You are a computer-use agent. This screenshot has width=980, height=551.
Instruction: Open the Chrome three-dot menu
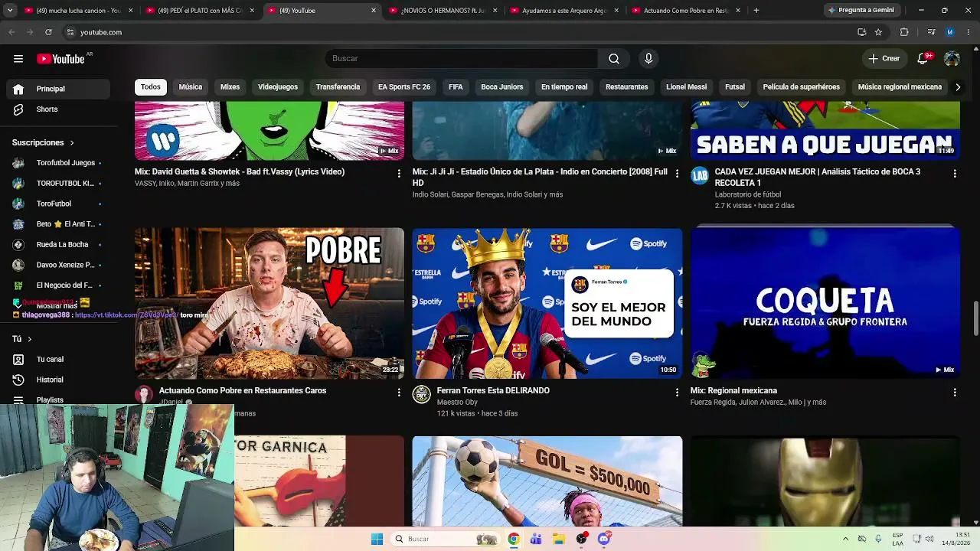click(969, 32)
